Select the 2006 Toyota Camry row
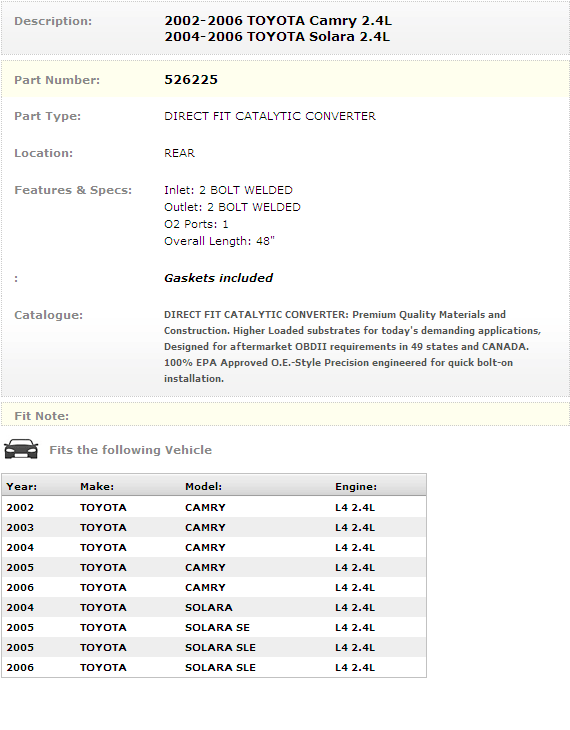This screenshot has height=730, width=570. (214, 587)
